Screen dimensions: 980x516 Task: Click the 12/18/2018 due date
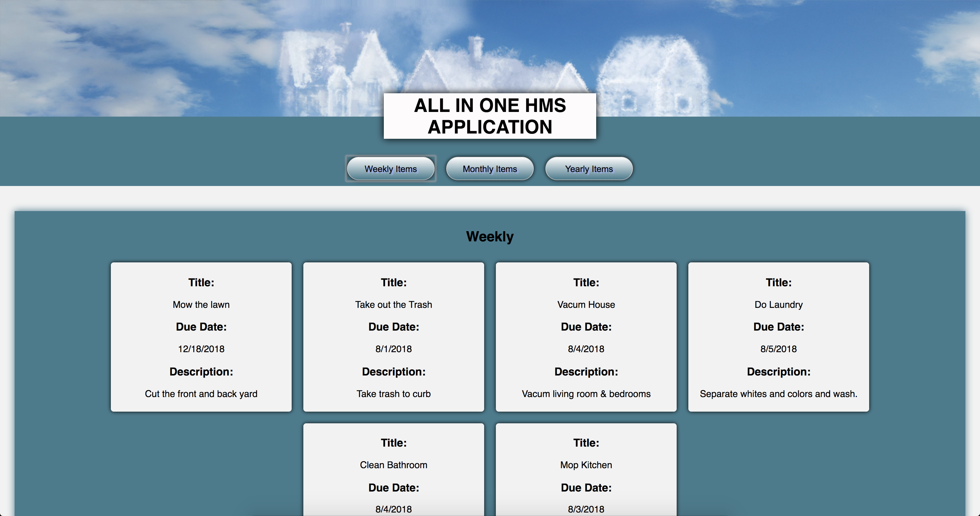[x=201, y=349]
